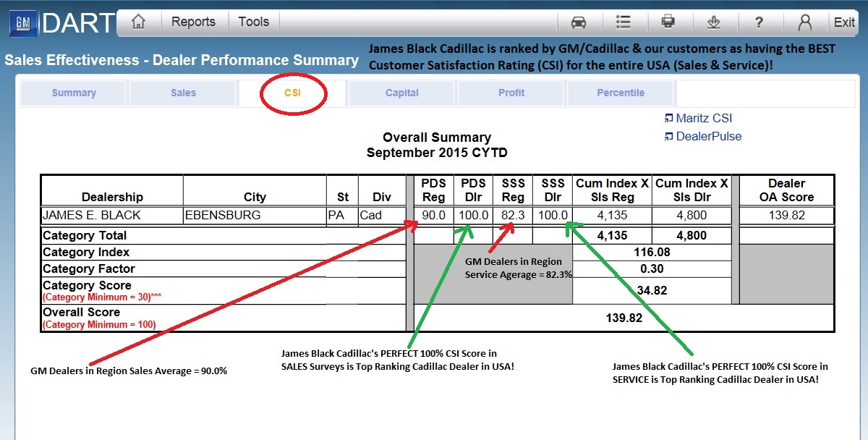Switch to the Sales tab
868x440 pixels.
(184, 93)
